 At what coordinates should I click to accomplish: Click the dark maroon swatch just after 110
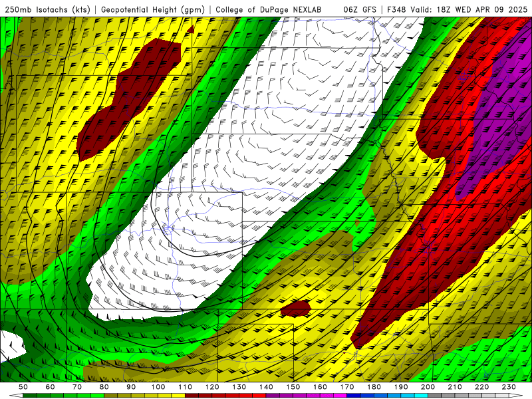point(192,395)
